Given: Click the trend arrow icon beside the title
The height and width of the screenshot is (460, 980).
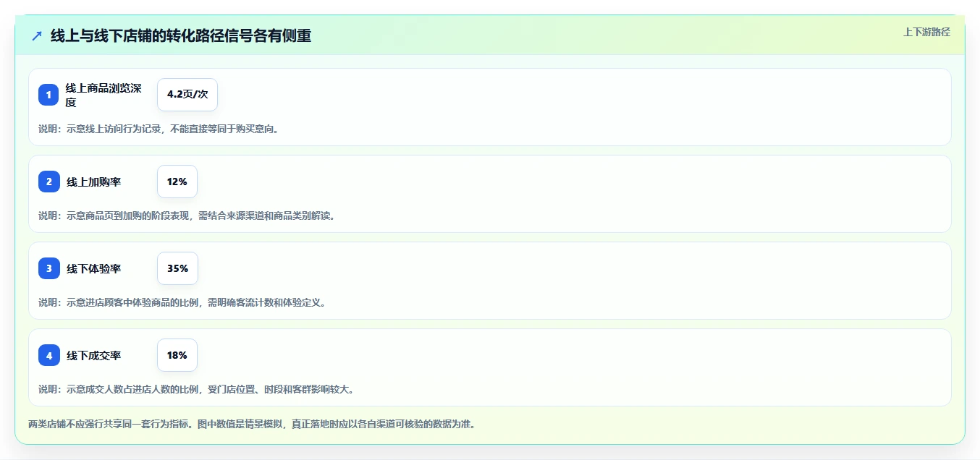Looking at the screenshot, I should tap(37, 35).
